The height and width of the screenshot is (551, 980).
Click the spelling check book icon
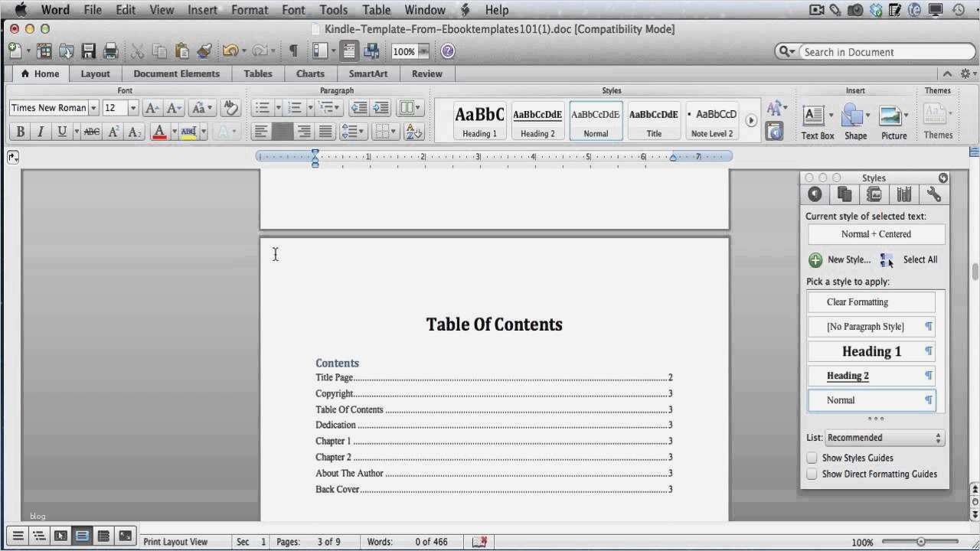[480, 542]
